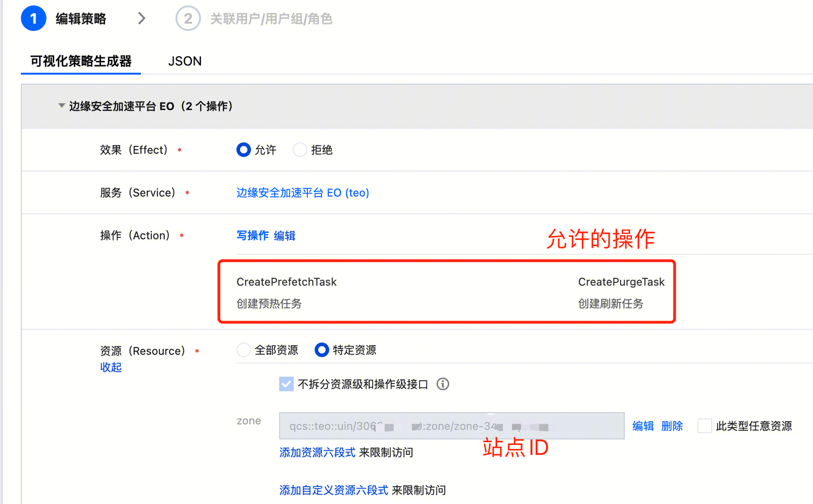Click the CreatePrefetchTask action text

pyautogui.click(x=287, y=282)
